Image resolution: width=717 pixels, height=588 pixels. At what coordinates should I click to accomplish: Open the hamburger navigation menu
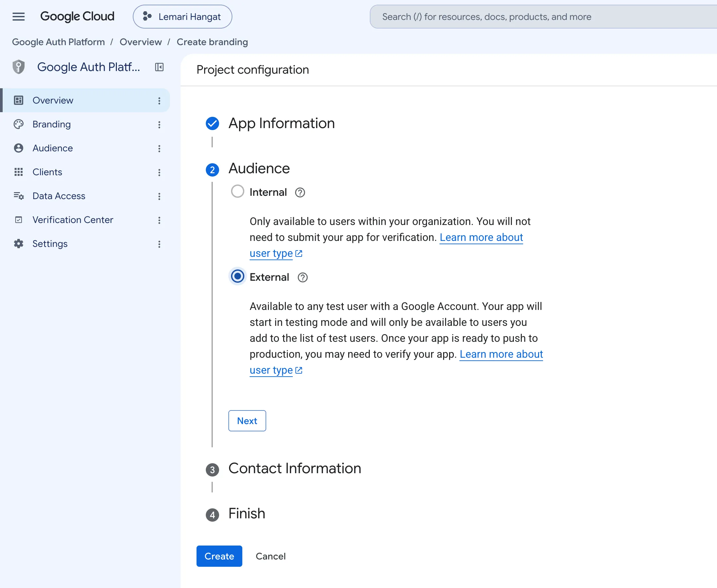(18, 17)
